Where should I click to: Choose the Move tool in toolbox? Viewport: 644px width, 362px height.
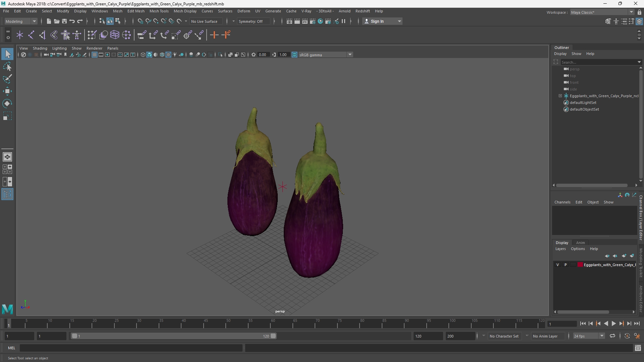coord(7,91)
